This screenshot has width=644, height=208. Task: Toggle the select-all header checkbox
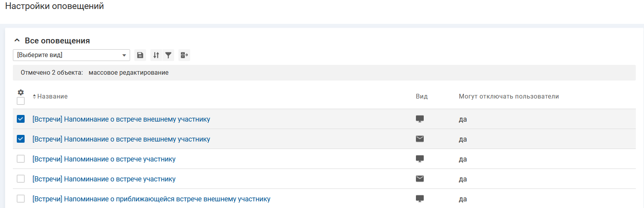click(21, 101)
